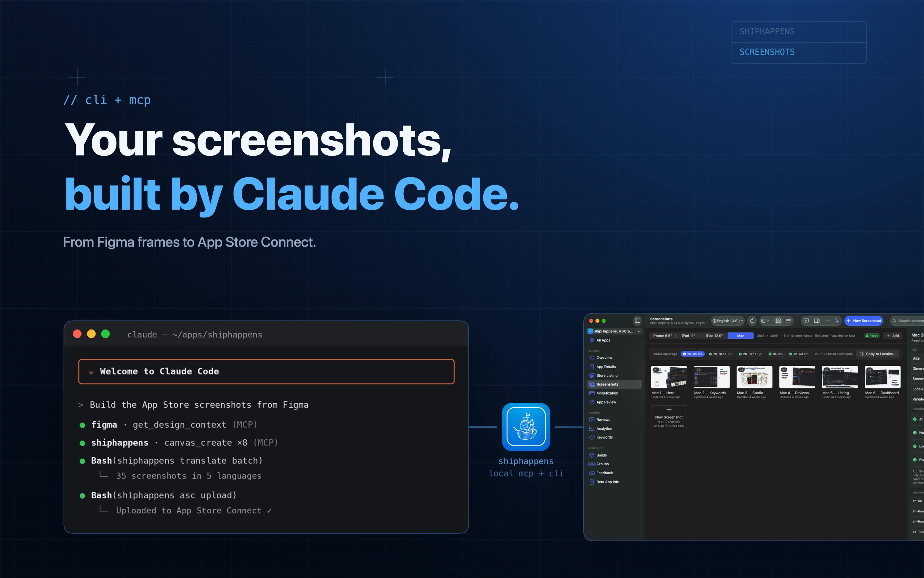Click the "SCREENSHOTS" label at top right
924x578 pixels.
coord(767,52)
